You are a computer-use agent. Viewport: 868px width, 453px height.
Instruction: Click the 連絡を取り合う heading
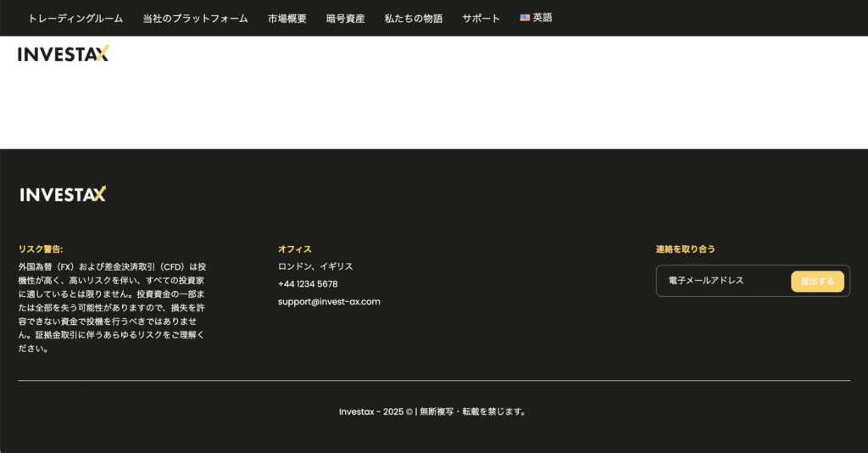685,249
